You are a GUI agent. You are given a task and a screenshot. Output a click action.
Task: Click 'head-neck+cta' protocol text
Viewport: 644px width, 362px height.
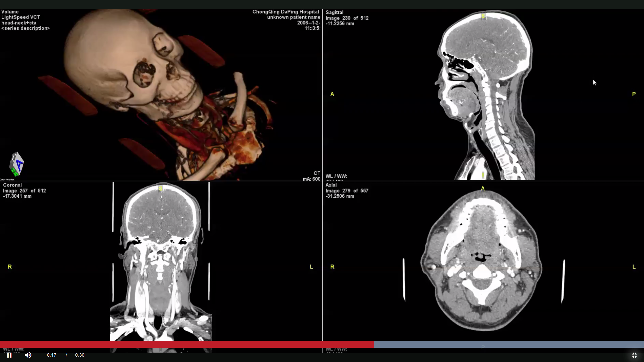(19, 23)
